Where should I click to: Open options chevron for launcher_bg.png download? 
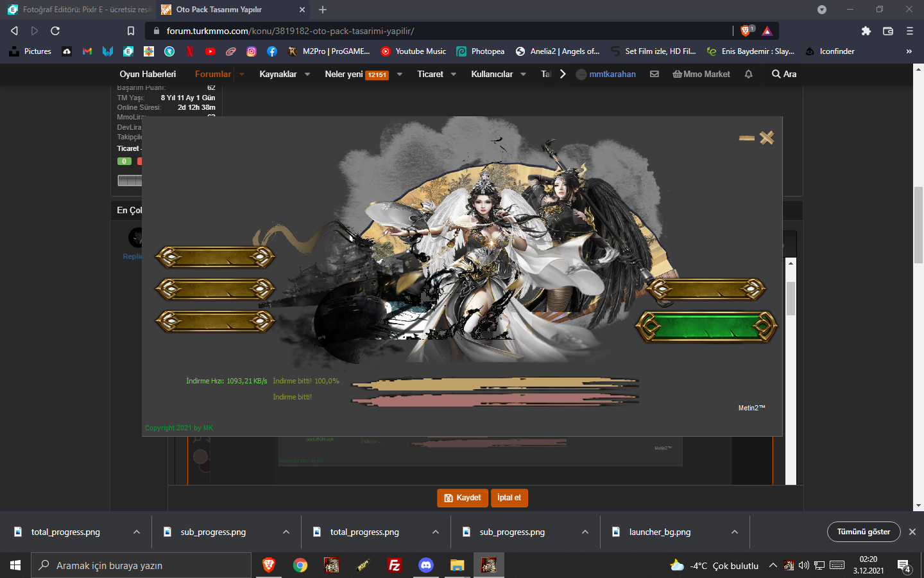pos(735,532)
